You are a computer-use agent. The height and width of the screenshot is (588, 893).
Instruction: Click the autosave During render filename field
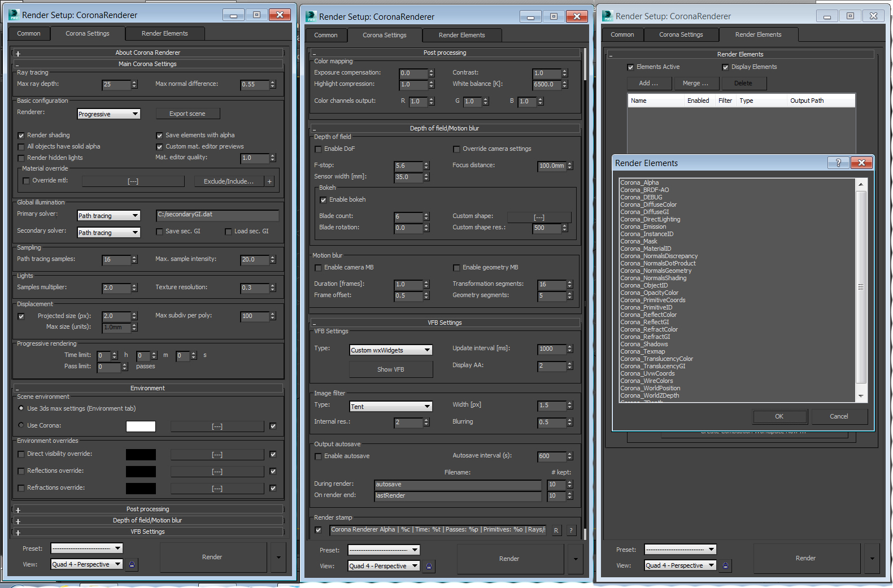coord(458,485)
